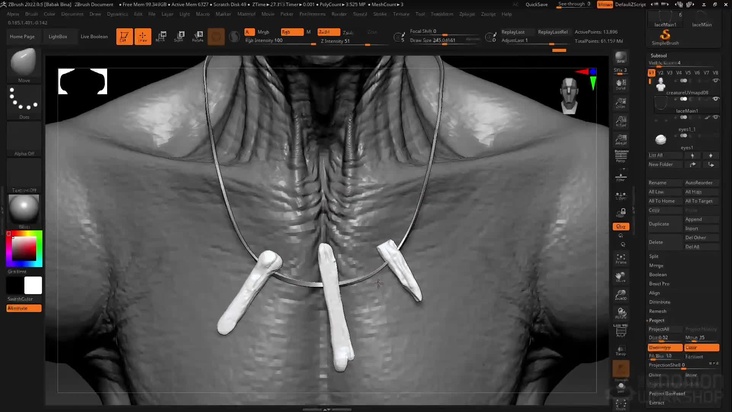Open the Zplugin menu

tap(467, 14)
